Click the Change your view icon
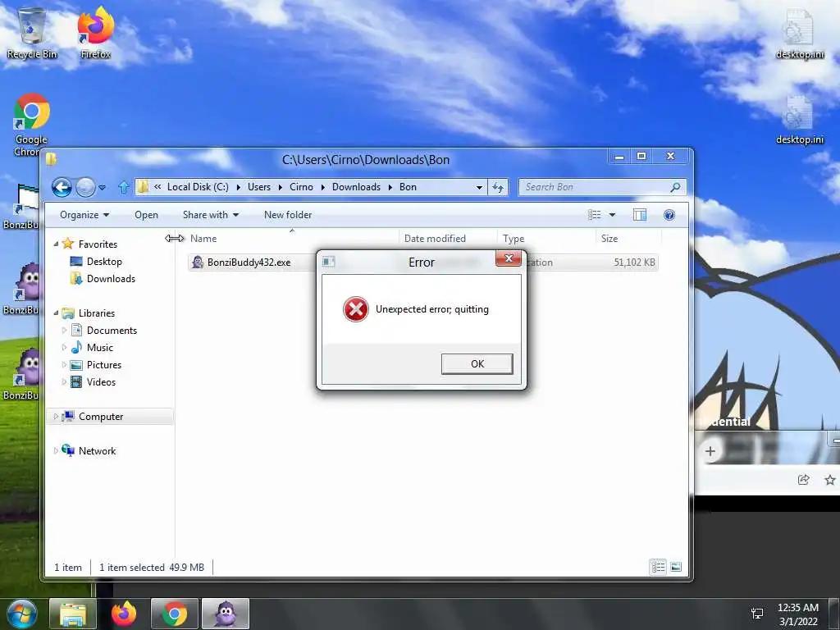 594,215
